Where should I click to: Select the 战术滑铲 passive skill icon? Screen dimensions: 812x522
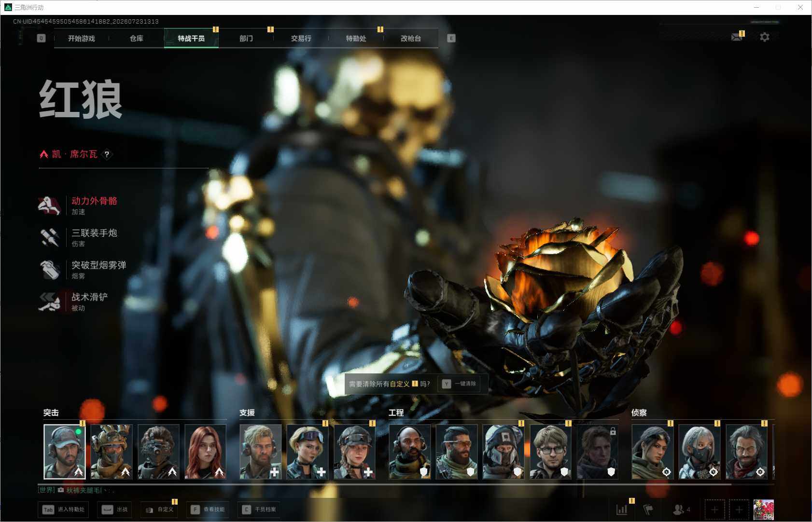coord(49,302)
